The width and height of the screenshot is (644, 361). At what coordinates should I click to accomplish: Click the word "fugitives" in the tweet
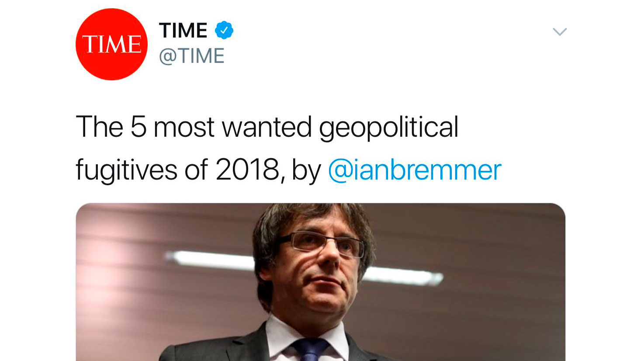(126, 170)
